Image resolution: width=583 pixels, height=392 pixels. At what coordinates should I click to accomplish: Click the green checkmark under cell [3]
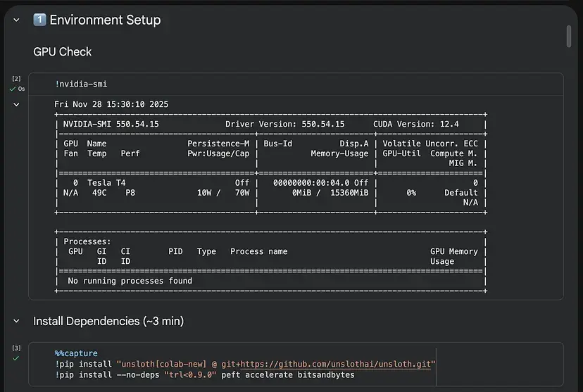tap(16, 358)
